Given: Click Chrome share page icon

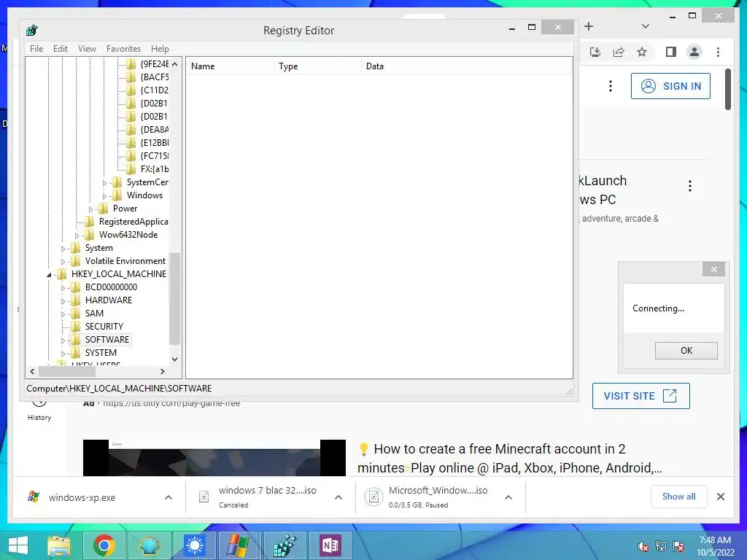Looking at the screenshot, I should pos(619,52).
